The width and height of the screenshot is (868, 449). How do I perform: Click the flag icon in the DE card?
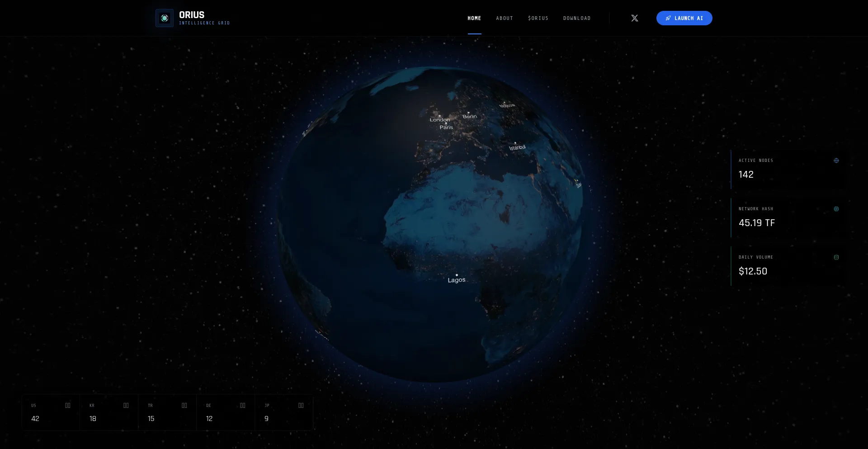point(243,406)
